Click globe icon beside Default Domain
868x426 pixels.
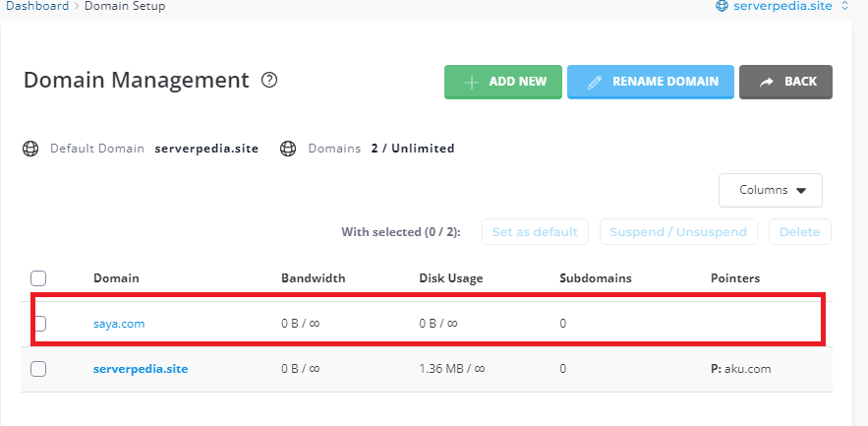click(x=30, y=149)
